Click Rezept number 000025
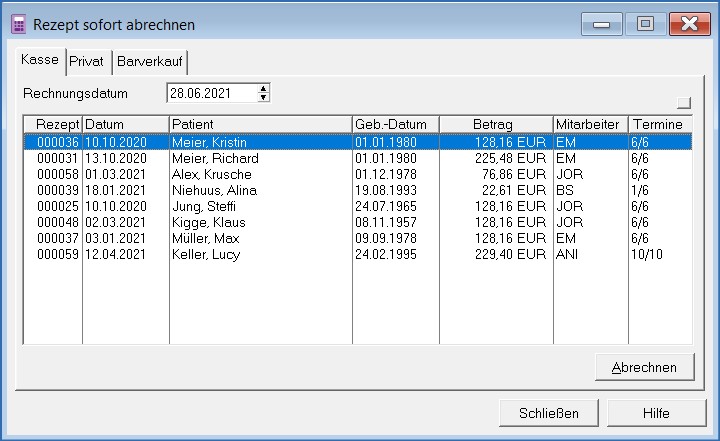The image size is (720, 441). tap(57, 206)
